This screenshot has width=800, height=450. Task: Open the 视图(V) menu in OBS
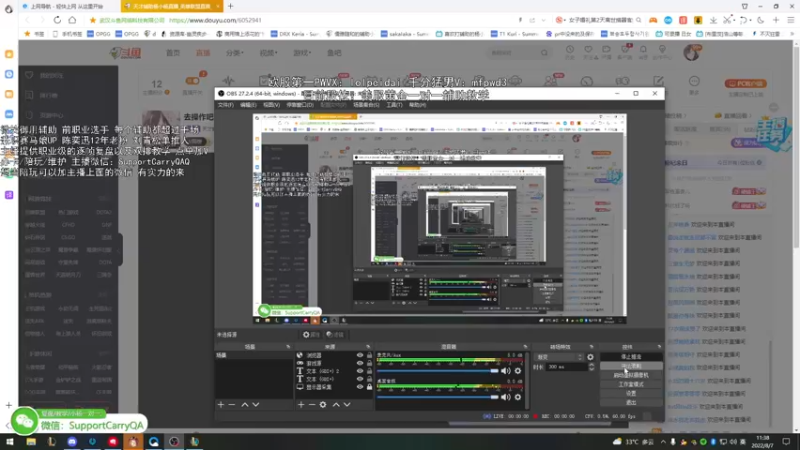(271, 105)
